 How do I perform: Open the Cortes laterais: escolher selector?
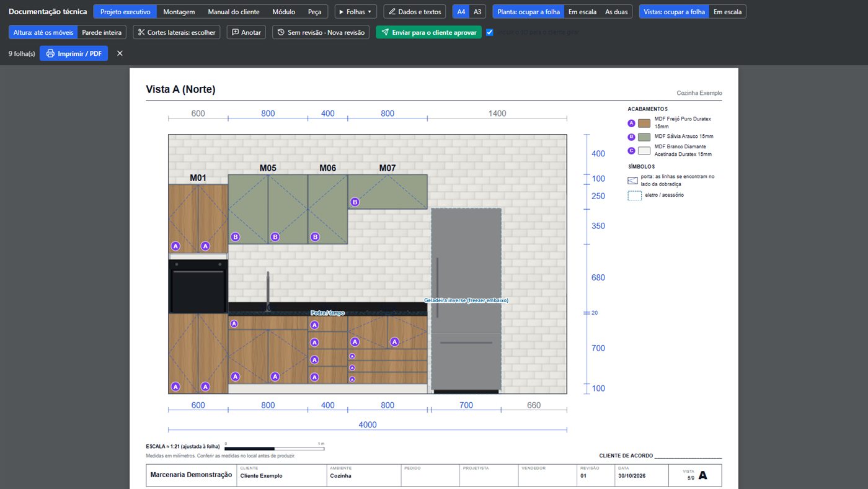pos(177,32)
